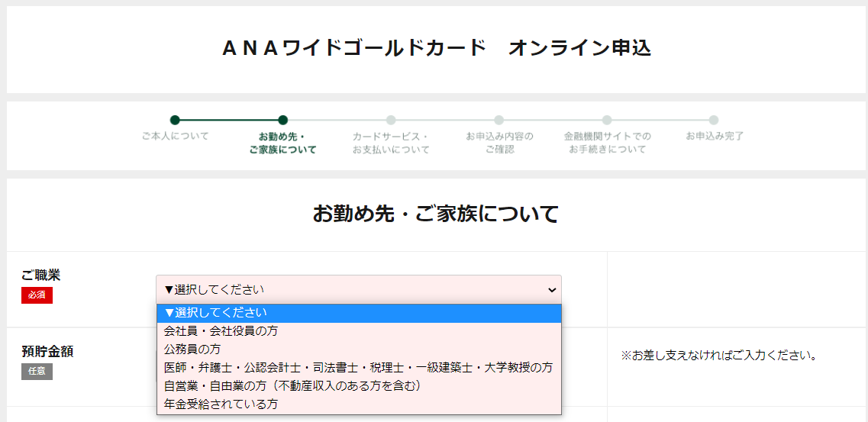Choose 公務員の方 in the dropdown list
Viewport: 868px width, 422px height.
[192, 349]
